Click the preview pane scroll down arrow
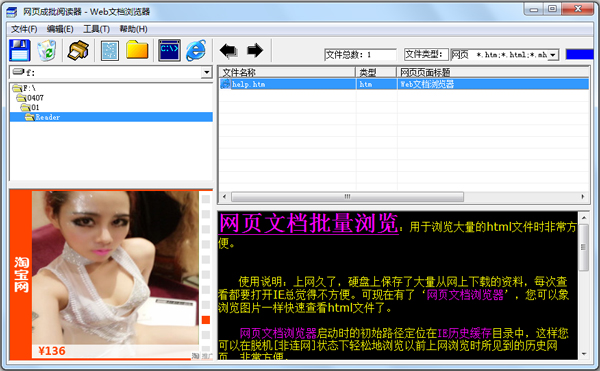The image size is (600, 371). 584,354
